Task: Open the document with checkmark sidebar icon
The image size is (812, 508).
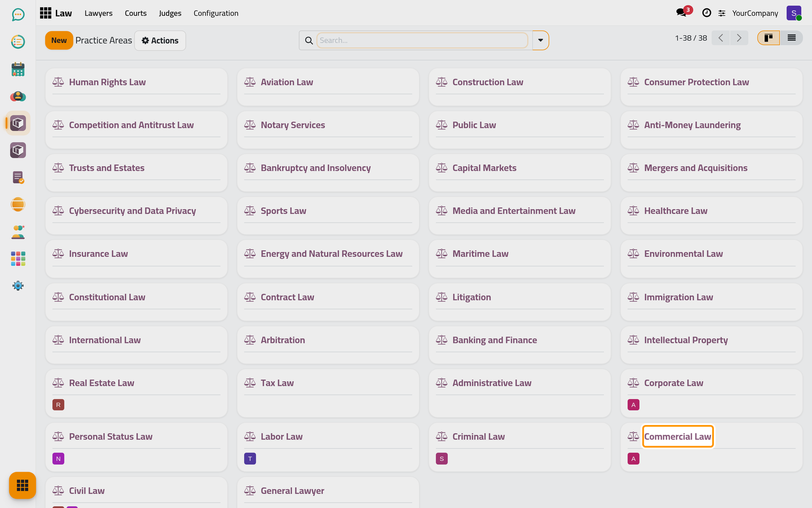Action: (18, 177)
